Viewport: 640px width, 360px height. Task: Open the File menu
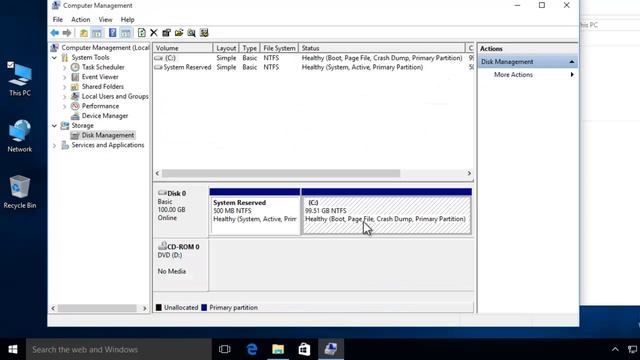[58, 20]
